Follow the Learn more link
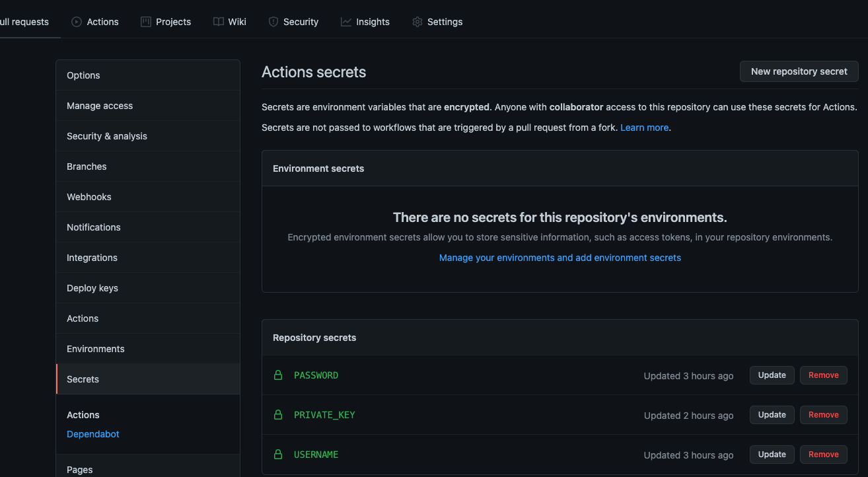The height and width of the screenshot is (477, 868). 644,128
